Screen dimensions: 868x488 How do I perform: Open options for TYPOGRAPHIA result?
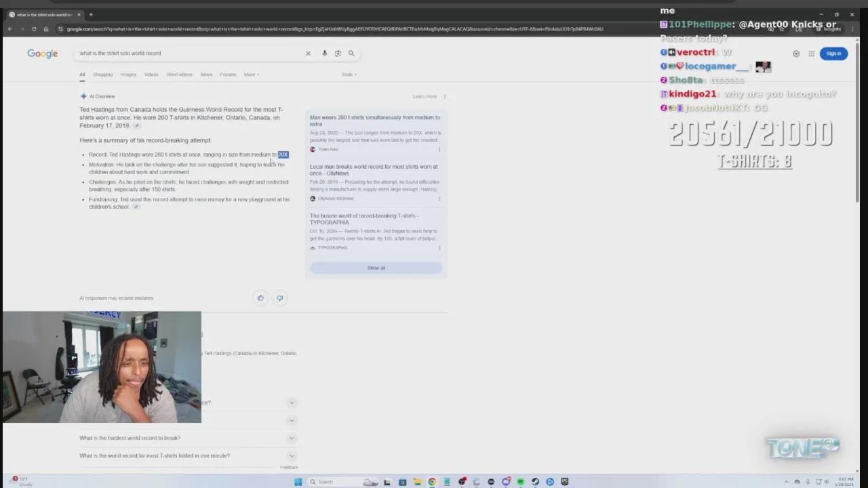coord(439,248)
